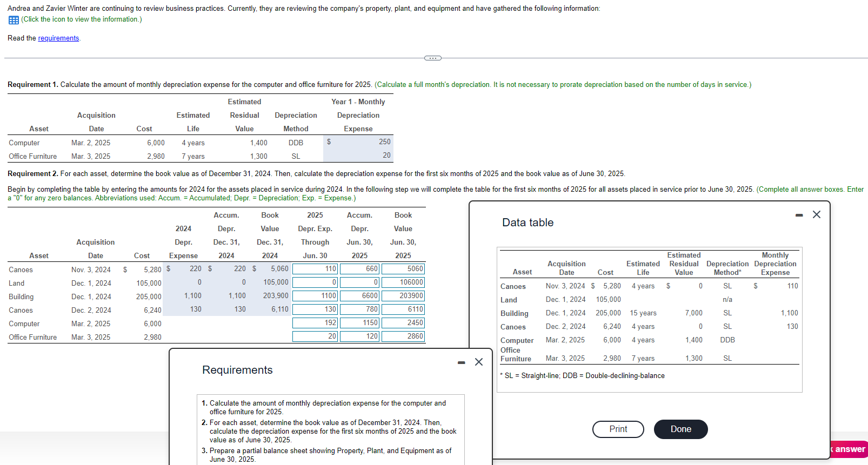Click Office Furniture monthly depreciation value 20
This screenshot has height=465, width=868.
[386, 156]
